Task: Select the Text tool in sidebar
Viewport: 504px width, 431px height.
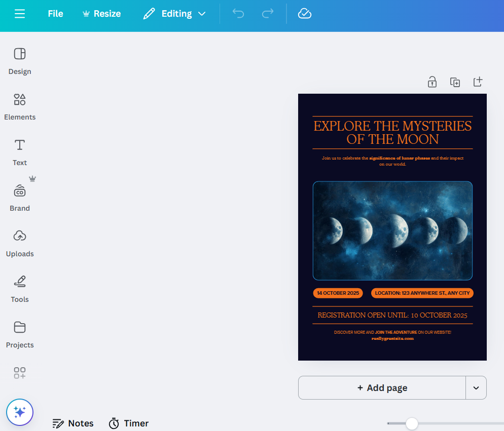Action: pos(20,152)
